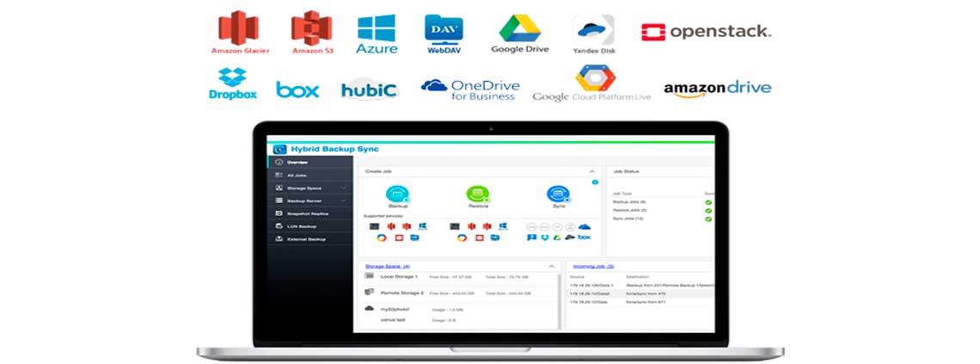Image resolution: width=980 pixels, height=364 pixels.
Task: Click the OneDrive for Business logo
Action: [x=470, y=89]
